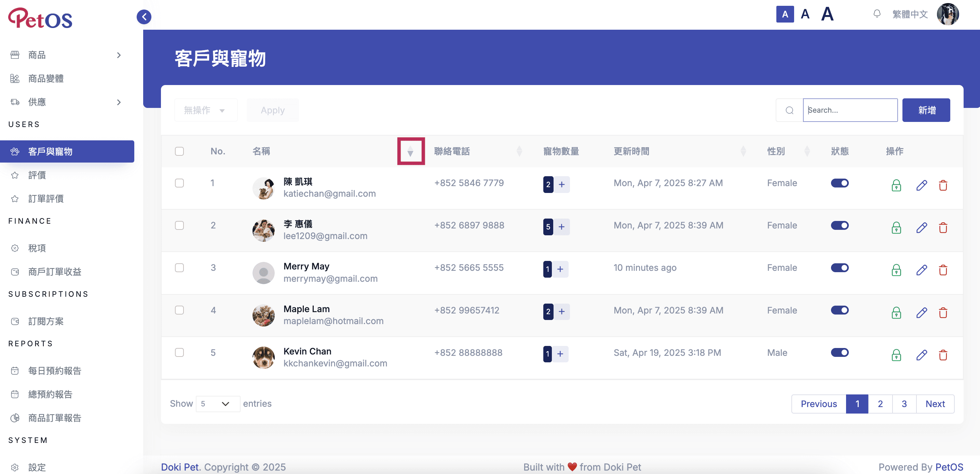Go to the Next page
This screenshot has width=980, height=474.
coord(935,404)
